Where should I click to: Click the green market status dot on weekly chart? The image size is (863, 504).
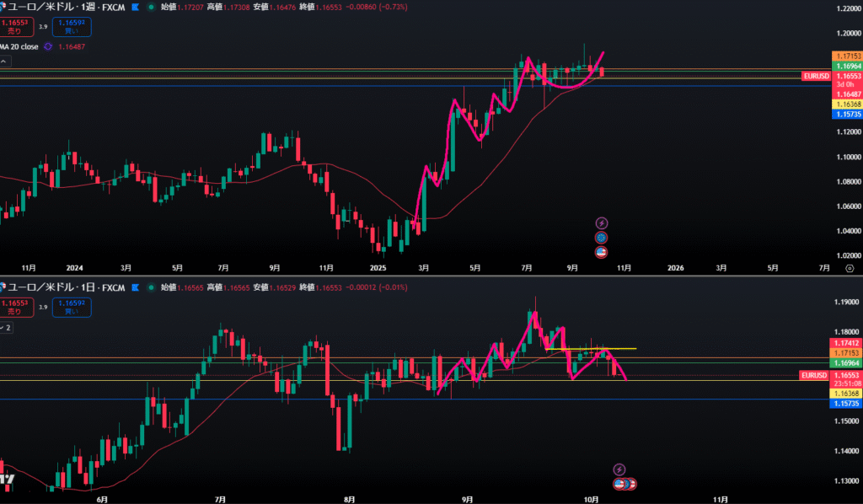coord(149,6)
